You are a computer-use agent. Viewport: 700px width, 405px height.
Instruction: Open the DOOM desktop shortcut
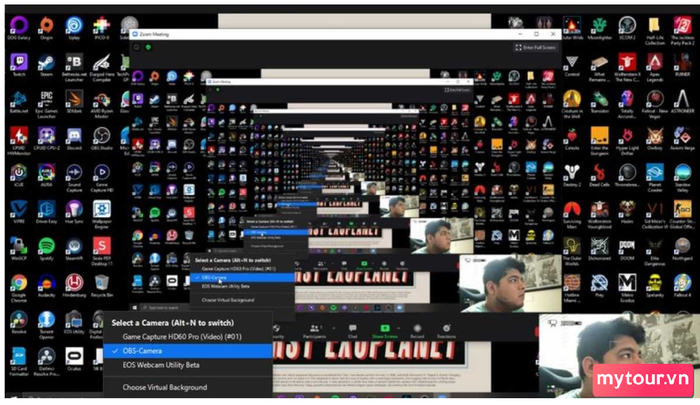coord(627,249)
